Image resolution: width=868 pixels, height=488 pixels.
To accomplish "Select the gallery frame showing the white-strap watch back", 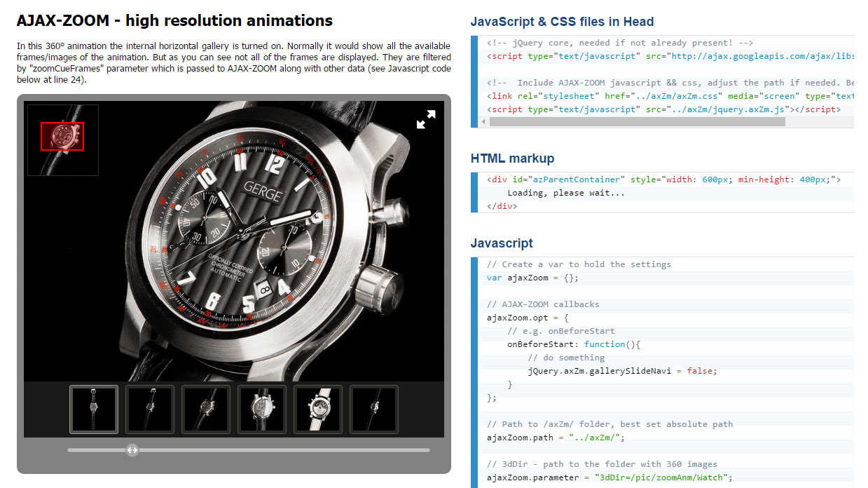I will [x=318, y=409].
